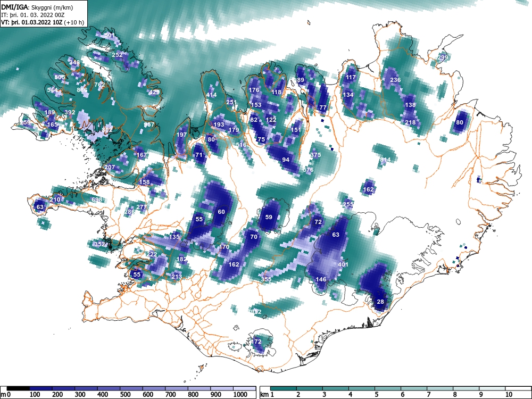
Task: Click the visibility value 501
Action: click(110, 35)
